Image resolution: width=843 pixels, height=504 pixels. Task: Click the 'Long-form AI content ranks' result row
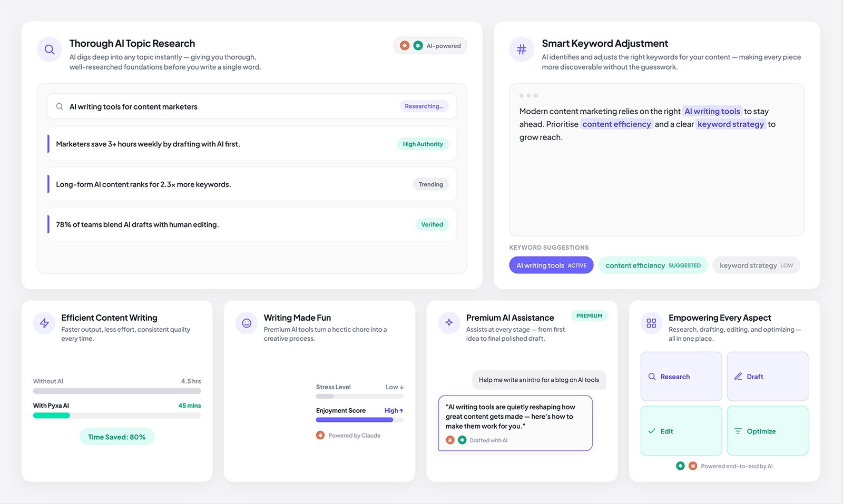tap(252, 184)
